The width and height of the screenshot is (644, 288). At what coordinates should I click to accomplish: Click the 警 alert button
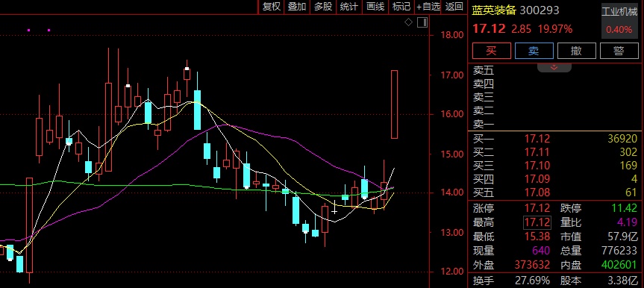(x=619, y=51)
